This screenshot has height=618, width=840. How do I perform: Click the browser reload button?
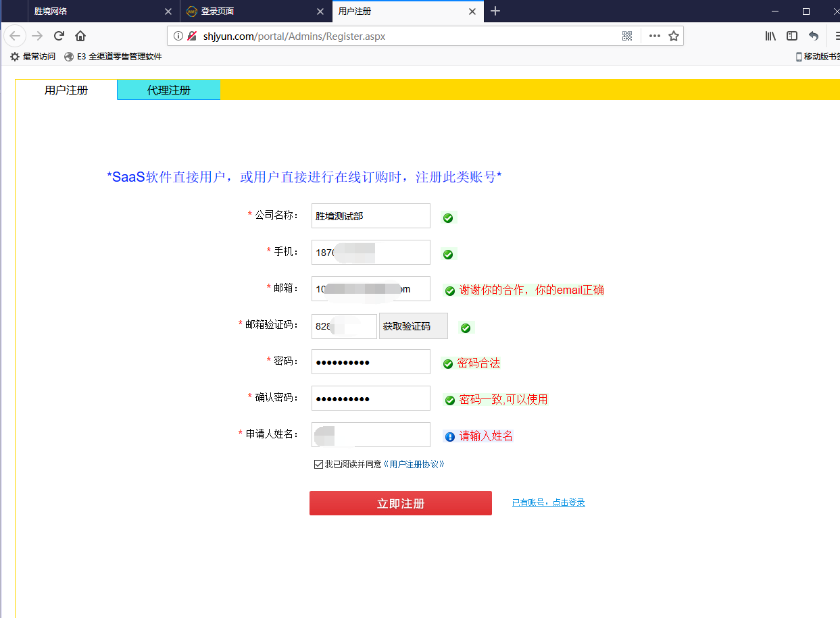(59, 36)
